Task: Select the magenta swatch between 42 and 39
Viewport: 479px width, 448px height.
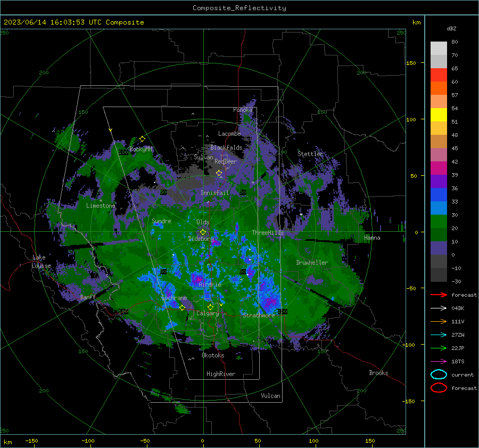Action: [439, 168]
